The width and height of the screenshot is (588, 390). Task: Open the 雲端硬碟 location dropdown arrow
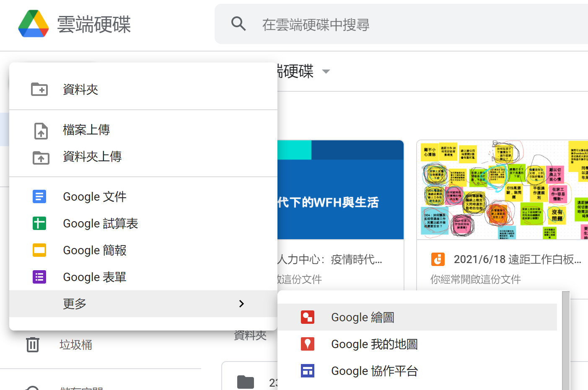point(326,72)
